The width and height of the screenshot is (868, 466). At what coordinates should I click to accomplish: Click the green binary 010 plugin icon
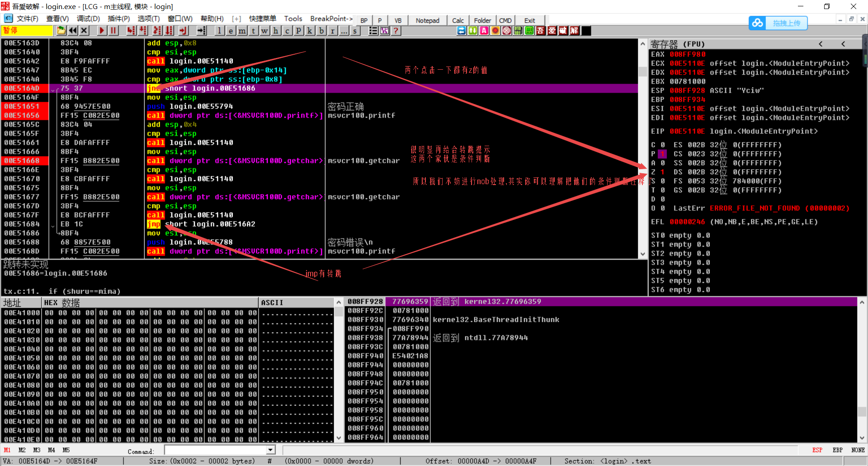click(x=518, y=31)
